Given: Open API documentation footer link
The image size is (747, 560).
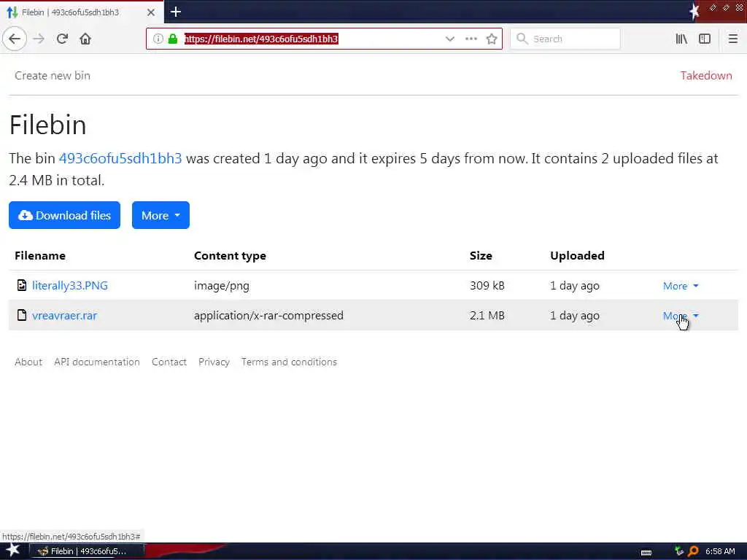Looking at the screenshot, I should click(97, 362).
